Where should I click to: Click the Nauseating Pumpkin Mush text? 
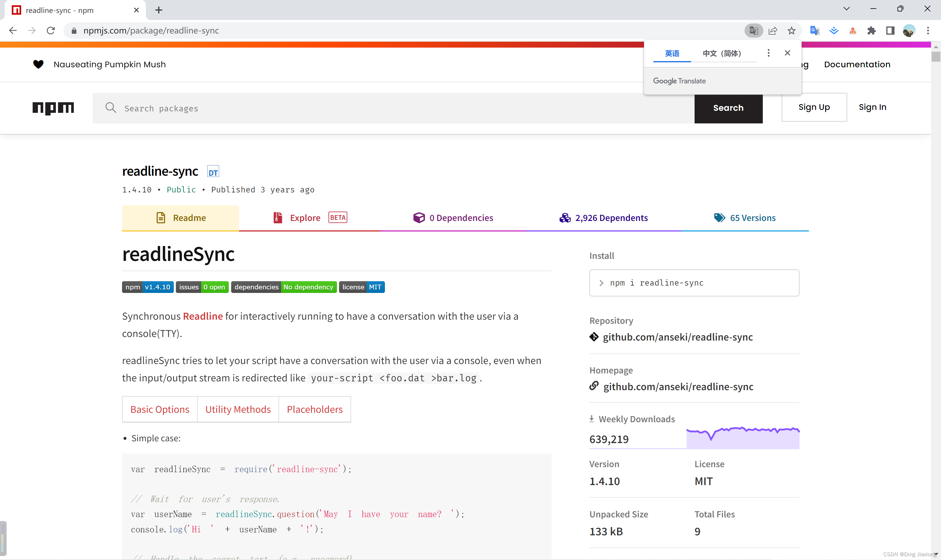[x=109, y=65]
